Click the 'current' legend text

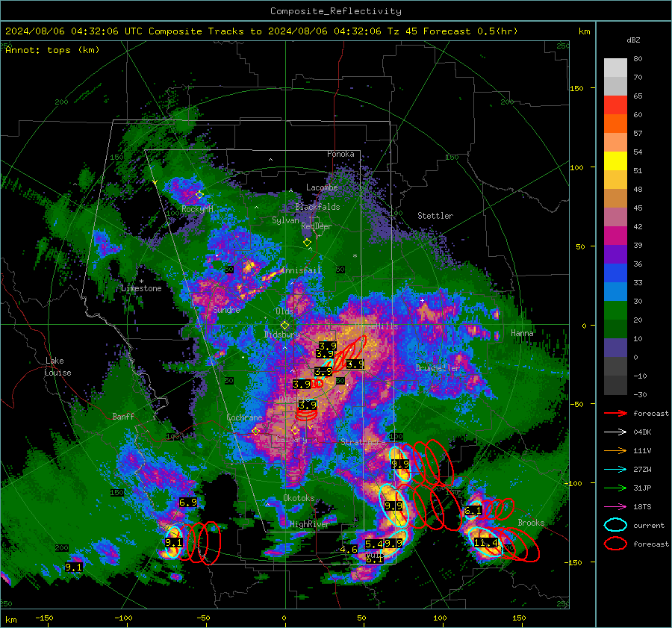pos(649,526)
